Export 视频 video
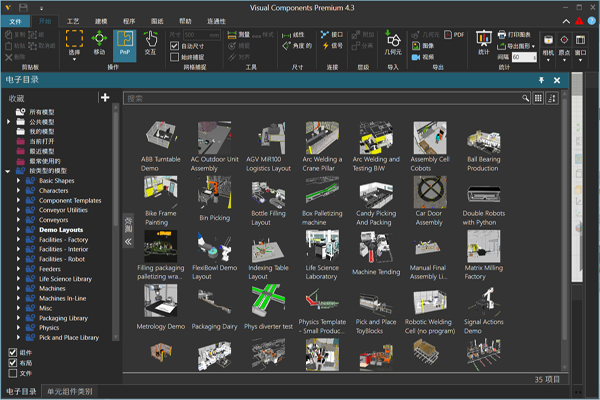Image resolution: width=600 pixels, height=400 pixels. [423, 57]
